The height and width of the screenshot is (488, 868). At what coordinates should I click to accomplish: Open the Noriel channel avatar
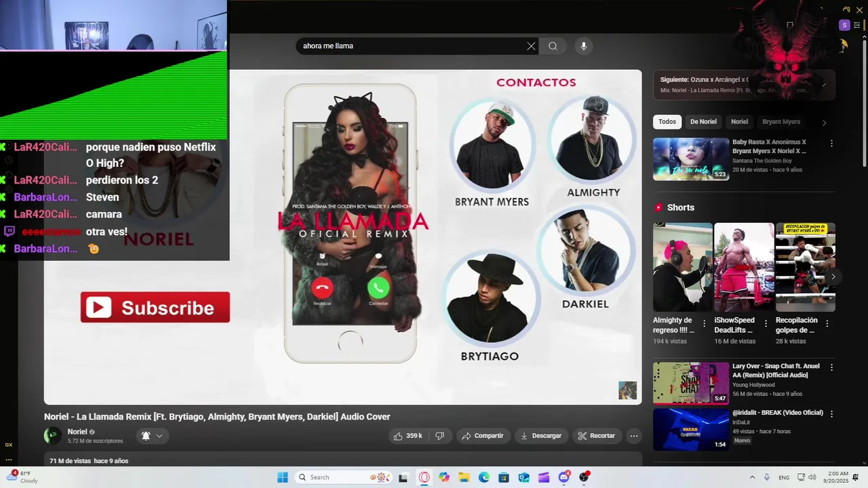[x=53, y=436]
